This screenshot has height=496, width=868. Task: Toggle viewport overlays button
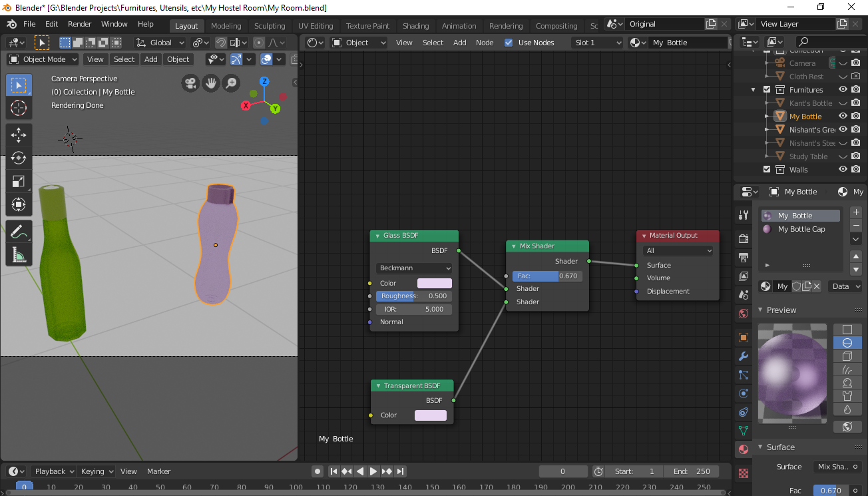click(266, 59)
